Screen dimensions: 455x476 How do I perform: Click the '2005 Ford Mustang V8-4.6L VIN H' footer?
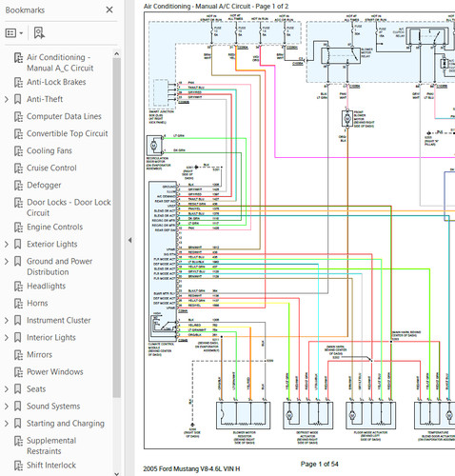(191, 468)
